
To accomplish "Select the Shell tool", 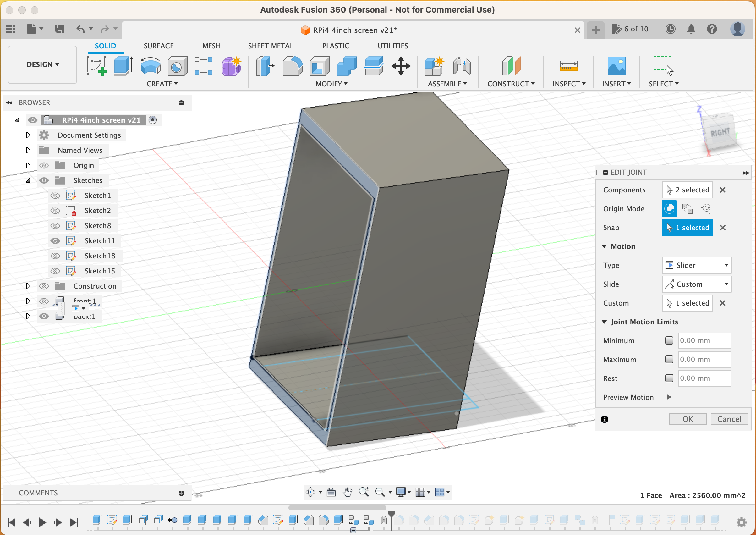I will 319,65.
